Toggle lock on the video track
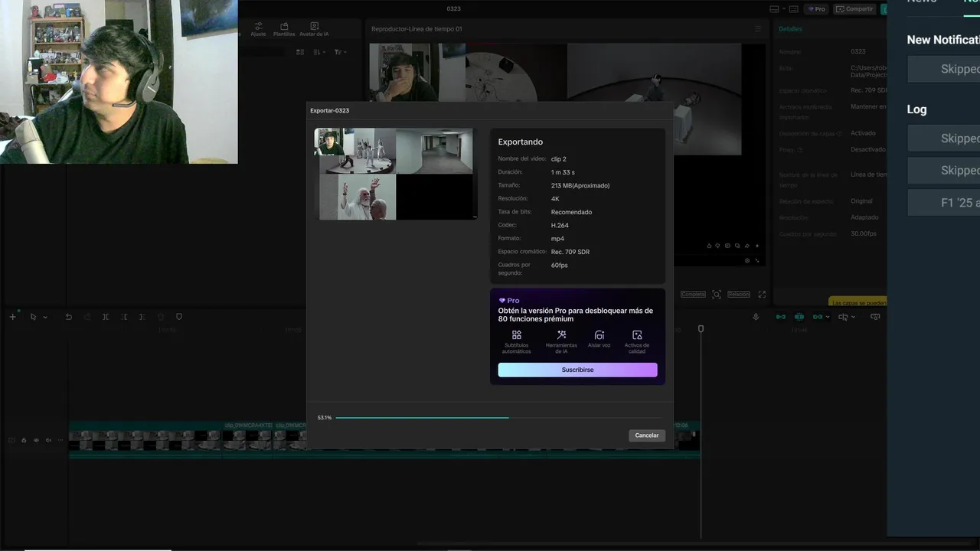 click(24, 440)
